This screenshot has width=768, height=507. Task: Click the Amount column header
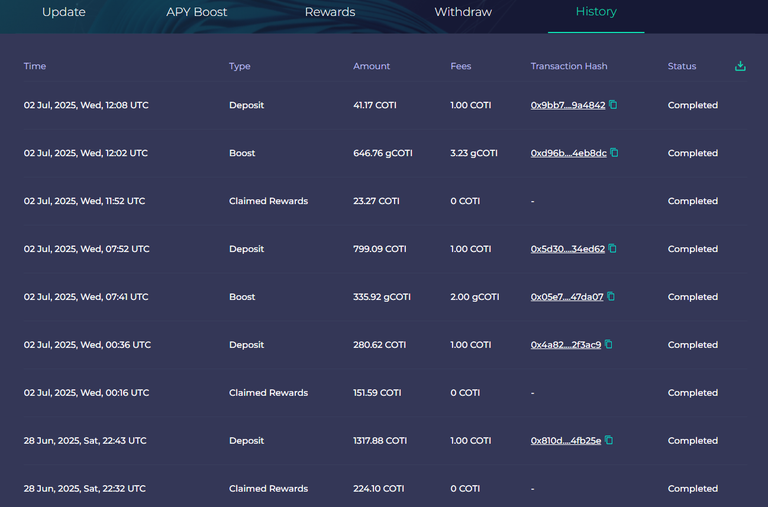point(371,66)
